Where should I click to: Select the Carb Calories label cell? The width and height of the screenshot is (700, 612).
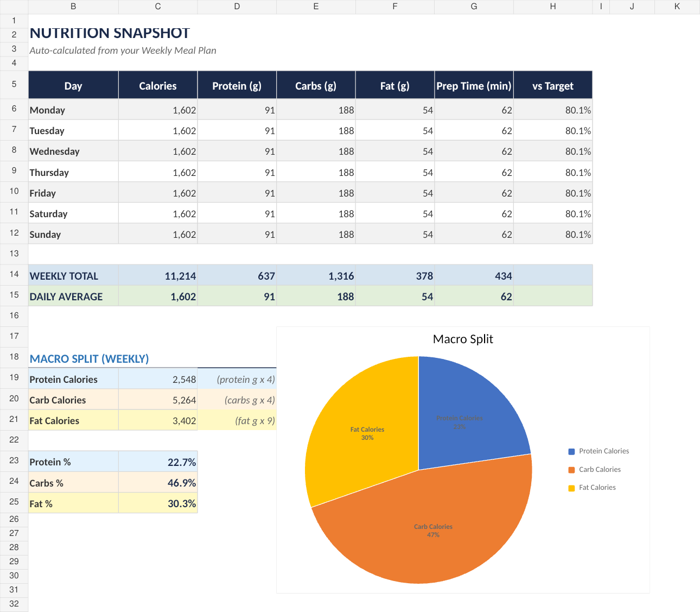click(73, 400)
